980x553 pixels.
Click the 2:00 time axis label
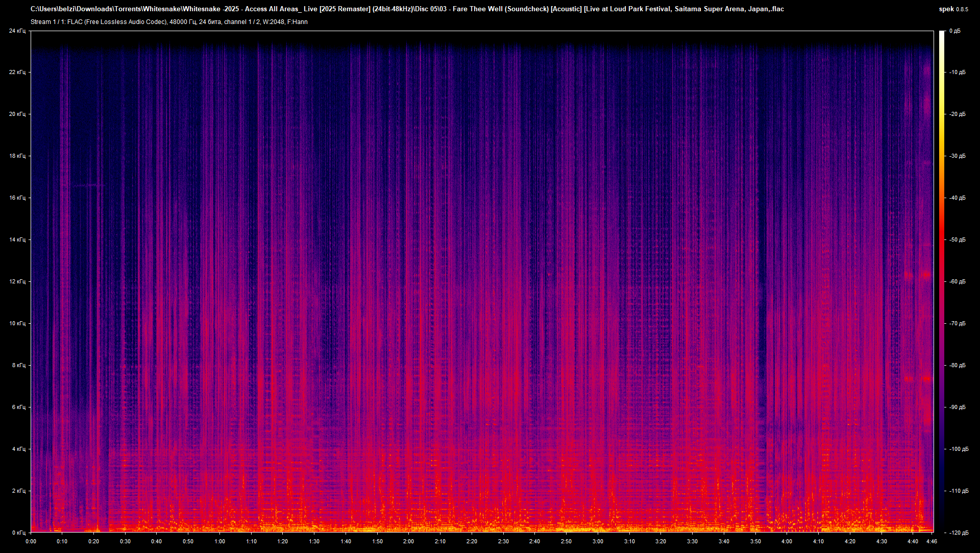[408, 541]
